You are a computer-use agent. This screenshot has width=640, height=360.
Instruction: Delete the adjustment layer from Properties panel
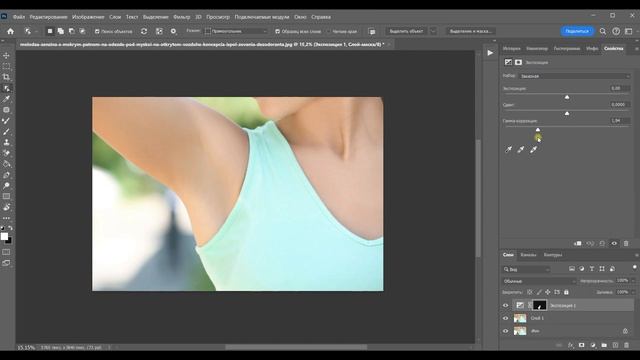(626, 244)
